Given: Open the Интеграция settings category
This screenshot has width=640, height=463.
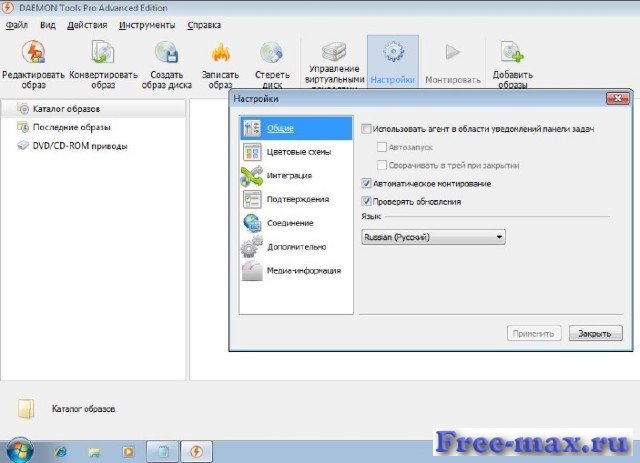Looking at the screenshot, I should (296, 176).
